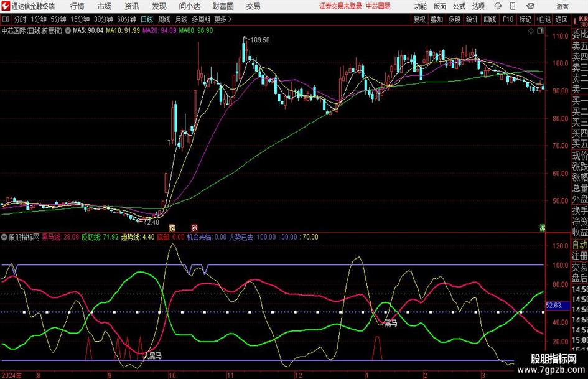Switch to the 1分钟 period tab
This screenshot has height=379, width=588.
pos(39,19)
